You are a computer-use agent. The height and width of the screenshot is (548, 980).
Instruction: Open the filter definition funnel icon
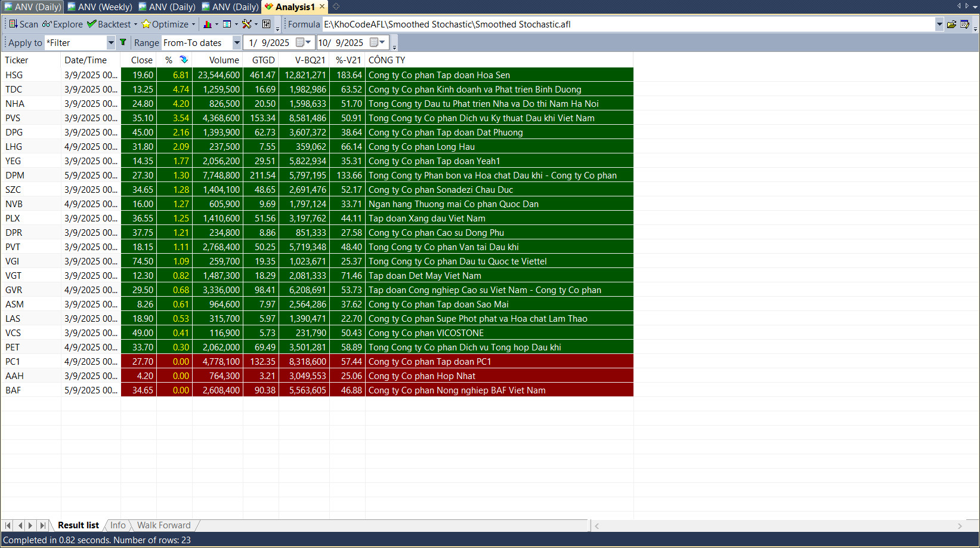[123, 42]
